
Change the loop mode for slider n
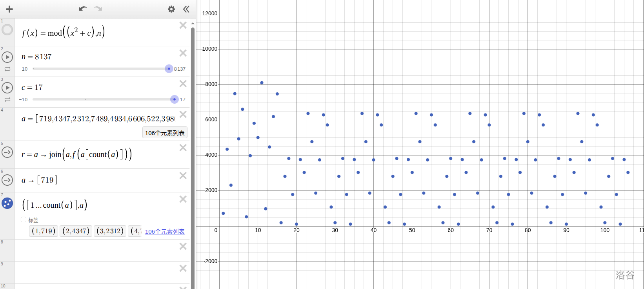[x=7, y=69]
